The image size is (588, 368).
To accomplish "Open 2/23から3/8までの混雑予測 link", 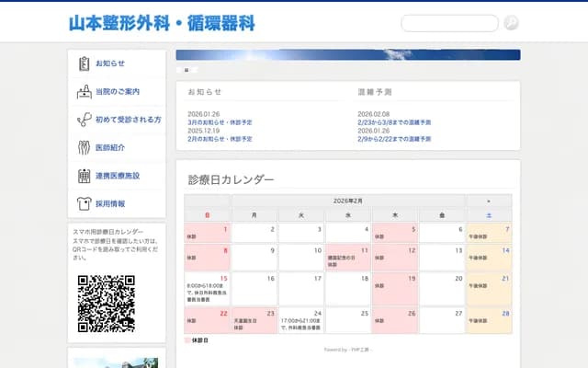I will [x=395, y=122].
